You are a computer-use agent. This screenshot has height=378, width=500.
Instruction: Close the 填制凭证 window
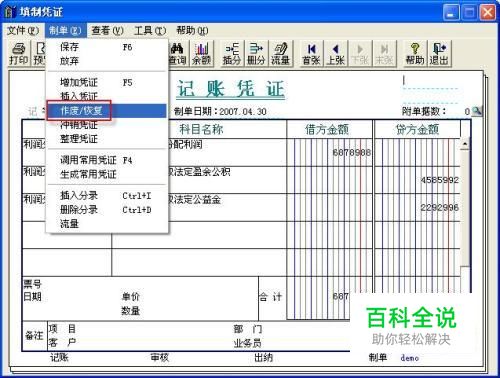pos(487,13)
